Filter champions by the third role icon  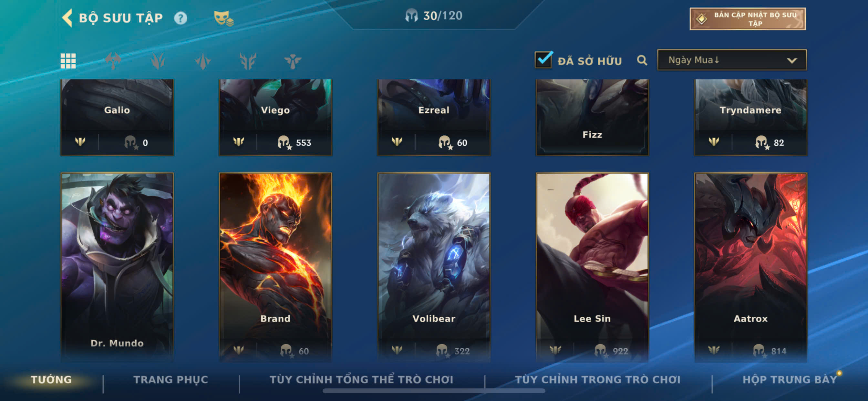pos(203,61)
